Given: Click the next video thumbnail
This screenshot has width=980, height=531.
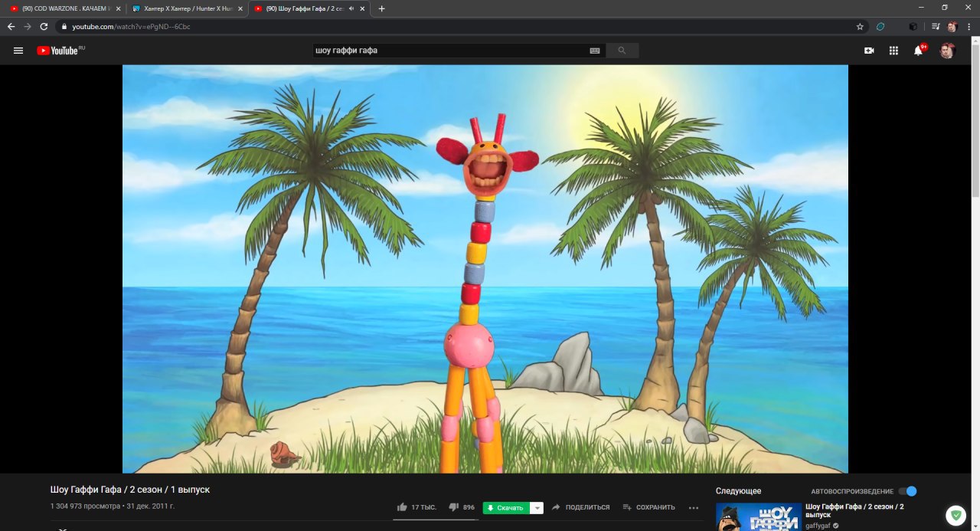Looking at the screenshot, I should [759, 517].
